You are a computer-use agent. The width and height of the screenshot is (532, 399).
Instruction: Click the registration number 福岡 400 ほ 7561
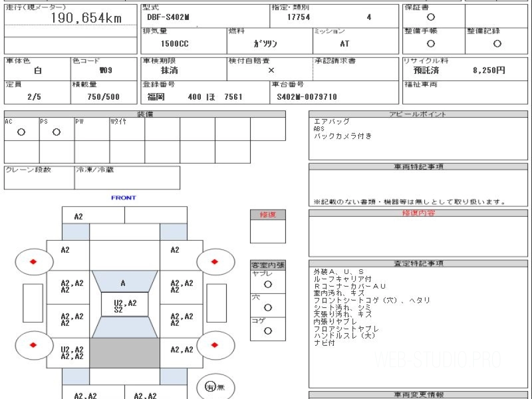click(x=195, y=97)
